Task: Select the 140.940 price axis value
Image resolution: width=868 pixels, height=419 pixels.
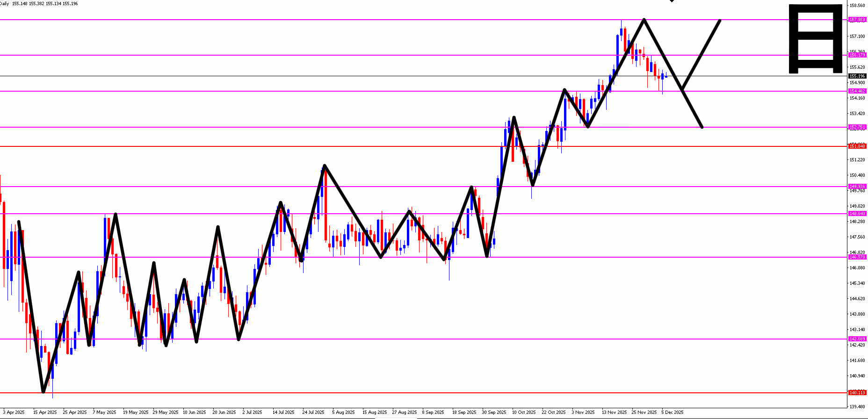Action: (x=857, y=376)
